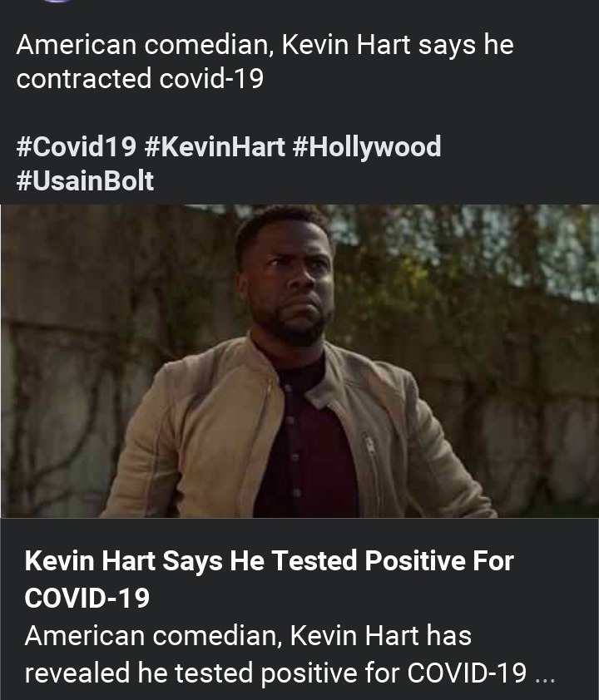
Task: Click the bold "COVID-19" headline line
Action: tap(87, 598)
